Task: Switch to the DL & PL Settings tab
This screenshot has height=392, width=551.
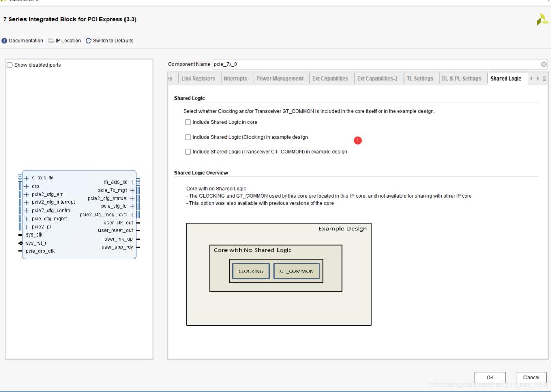Action: tap(461, 79)
